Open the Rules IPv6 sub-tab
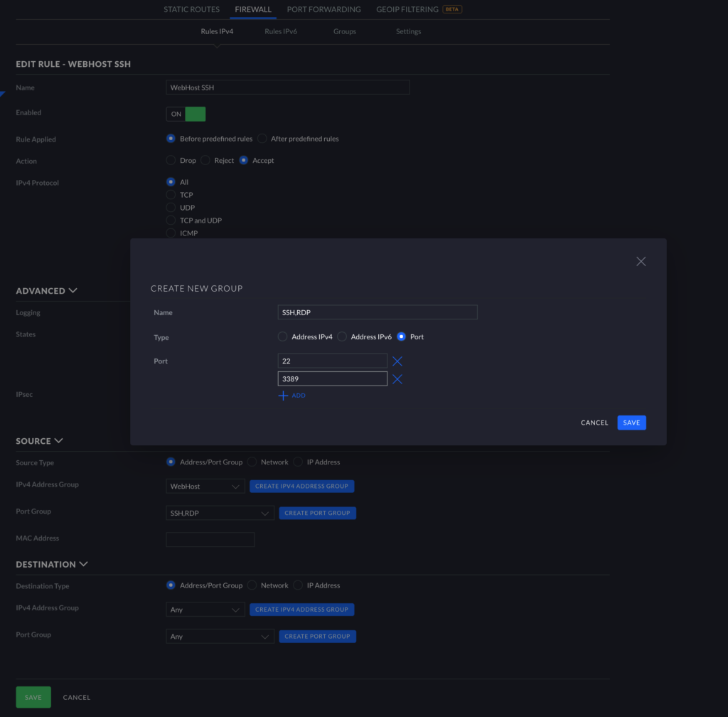The width and height of the screenshot is (728, 717). (281, 31)
